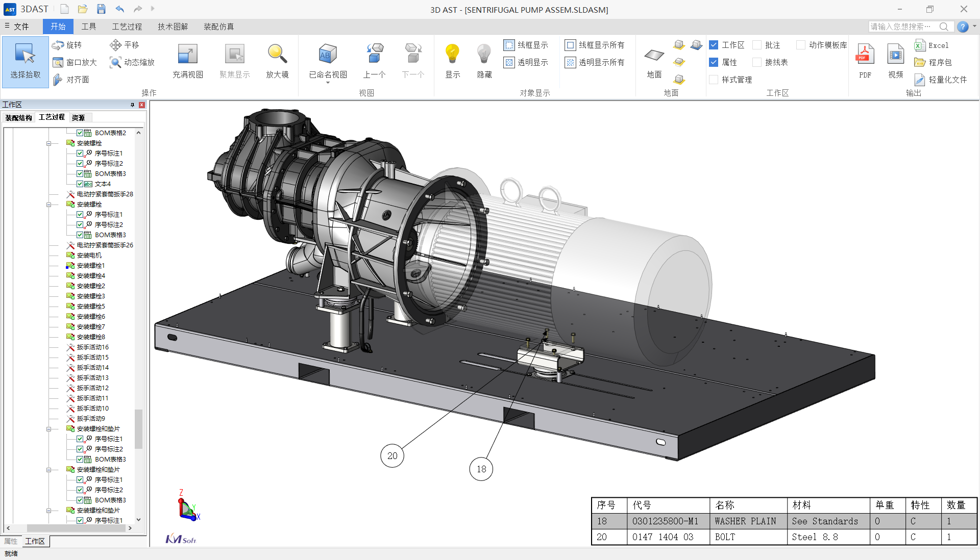Screen dimensions: 980x560
Task: Select the 充满视图 fit view icon
Action: pyautogui.click(x=187, y=54)
